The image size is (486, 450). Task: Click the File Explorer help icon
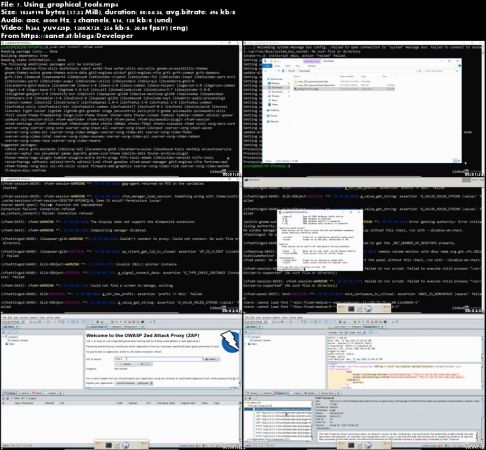pos(459,66)
